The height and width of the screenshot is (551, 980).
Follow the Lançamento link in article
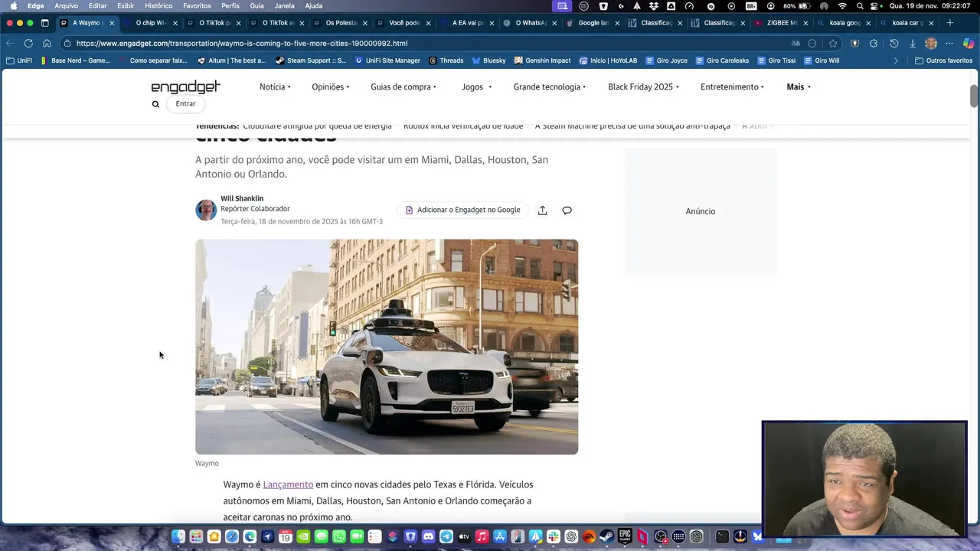tap(288, 484)
